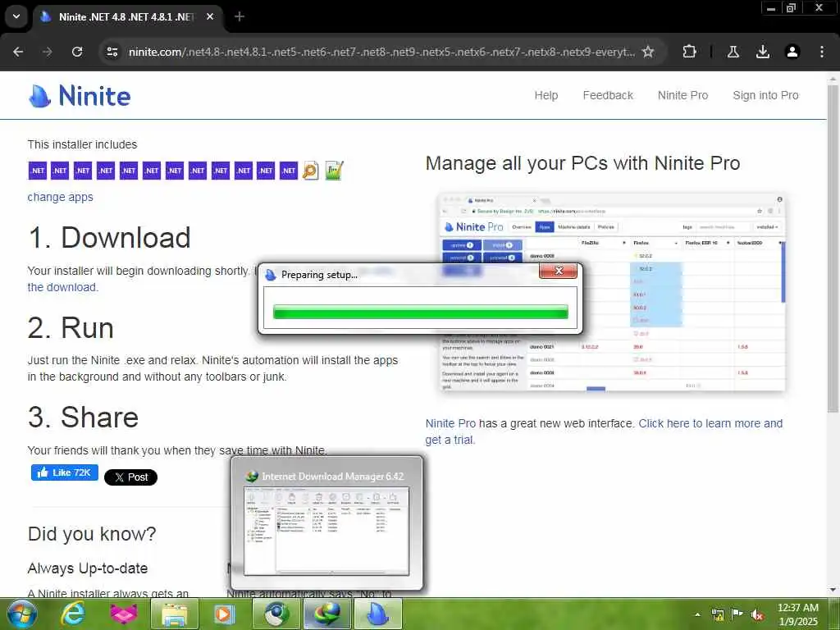The width and height of the screenshot is (840, 630).
Task: Switch to the Ninite installer on the taskbar
Action: [377, 614]
